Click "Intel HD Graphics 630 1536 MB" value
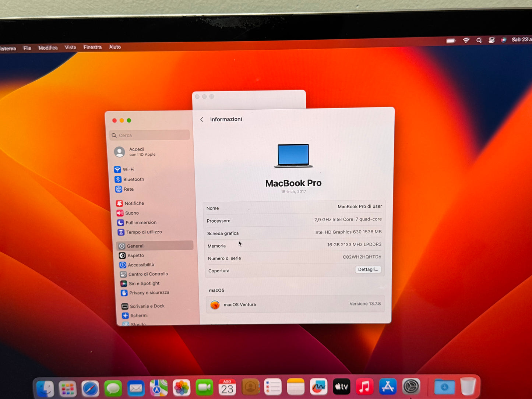This screenshot has width=532, height=399. [x=348, y=232]
